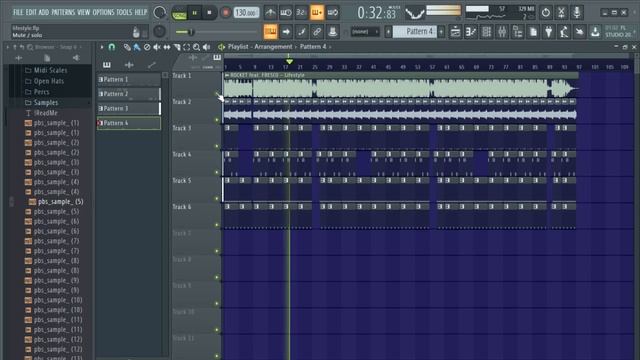The height and width of the screenshot is (360, 640).
Task: Open the PATTERNS menu
Action: tap(63, 12)
